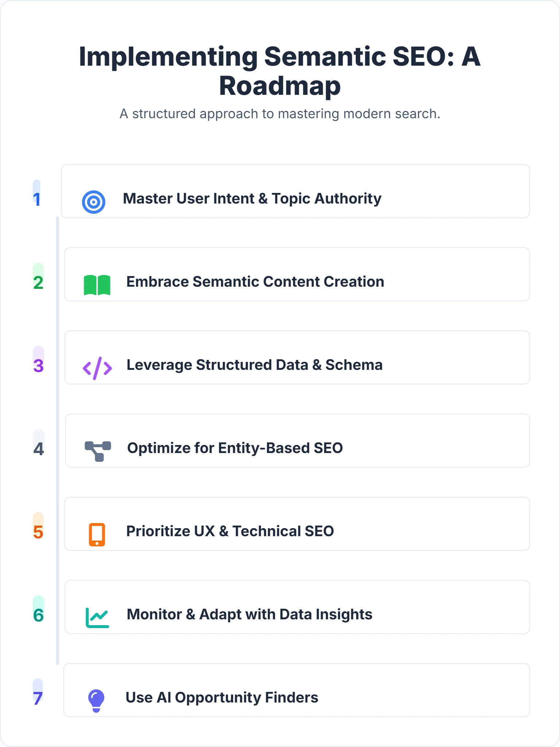The image size is (560, 747).
Task: Open Master User Intent & Topic Authority
Action: coord(252,199)
